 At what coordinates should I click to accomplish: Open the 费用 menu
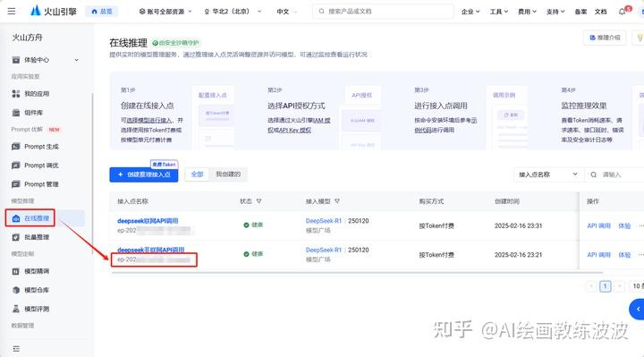pos(527,12)
